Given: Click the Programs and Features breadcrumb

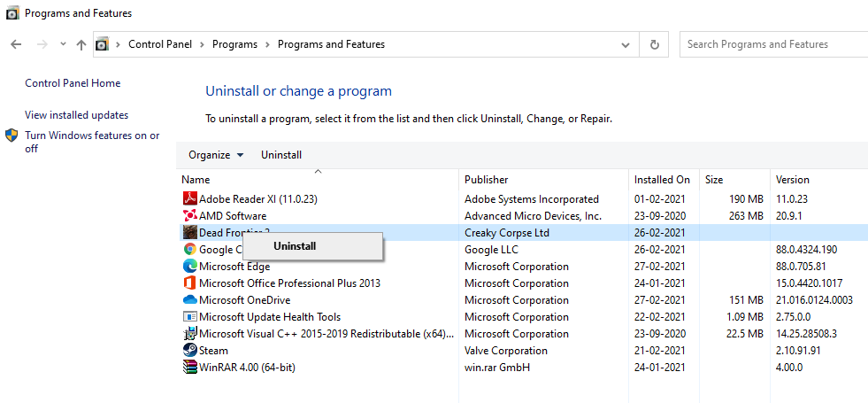Looking at the screenshot, I should click(x=331, y=44).
